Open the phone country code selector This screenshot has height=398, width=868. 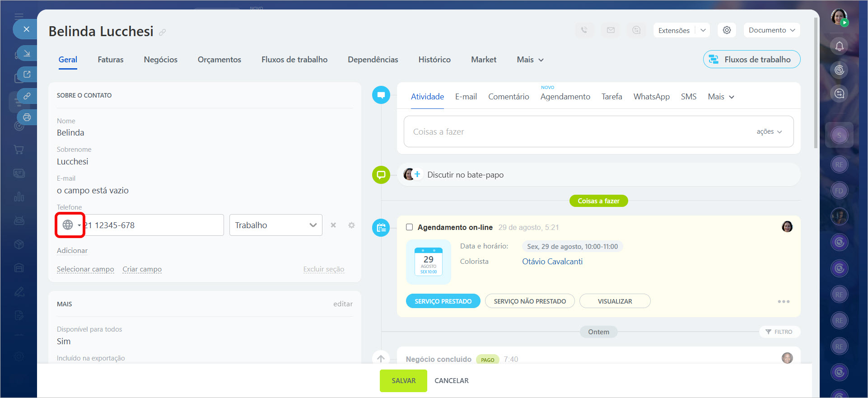[70, 225]
